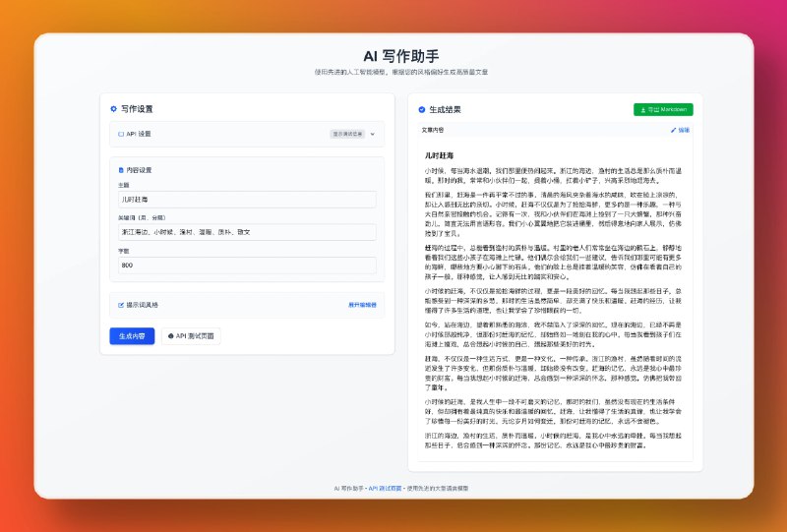Click the article paragraph starting 小时候，每当海水退潮
787x532 pixels.
[x=553, y=176]
